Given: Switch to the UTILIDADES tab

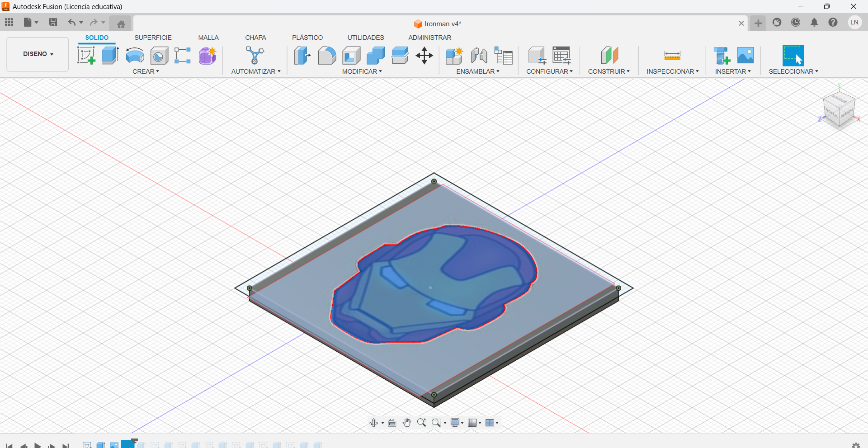Looking at the screenshot, I should [x=366, y=38].
